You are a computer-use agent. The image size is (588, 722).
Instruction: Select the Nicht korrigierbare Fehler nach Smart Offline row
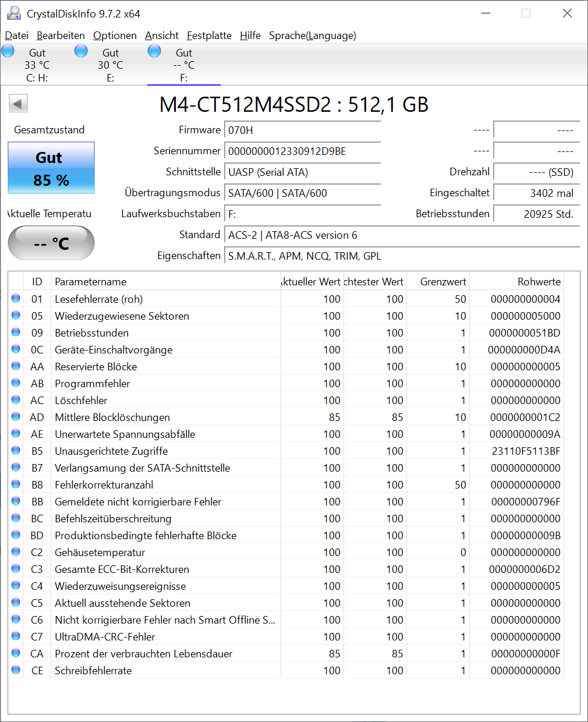(286, 620)
